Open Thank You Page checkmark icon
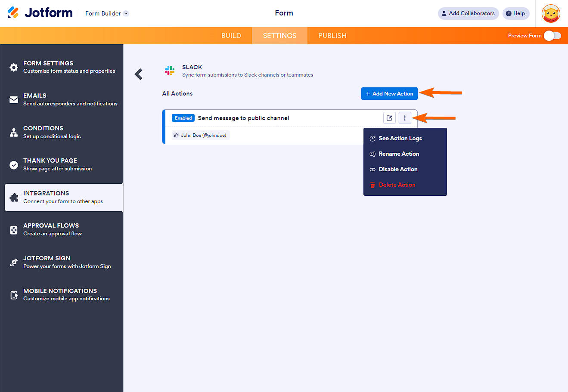This screenshot has width=568, height=392. [x=14, y=165]
